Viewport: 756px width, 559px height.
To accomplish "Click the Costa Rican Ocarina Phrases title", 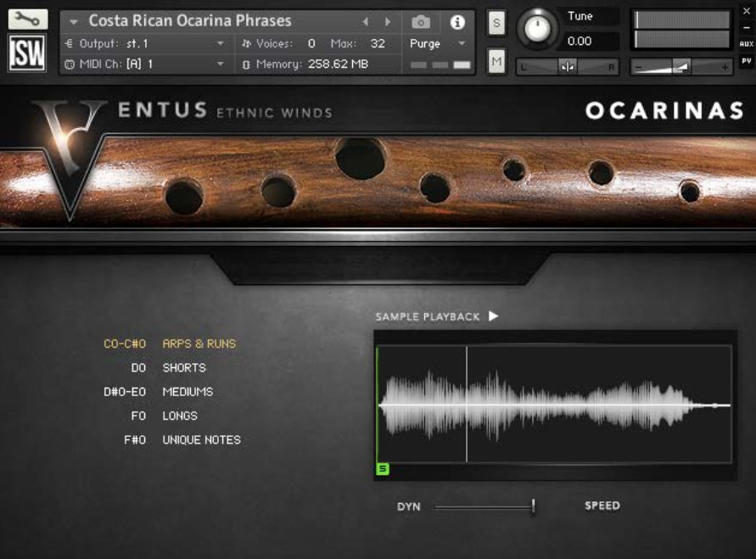I will pos(190,20).
